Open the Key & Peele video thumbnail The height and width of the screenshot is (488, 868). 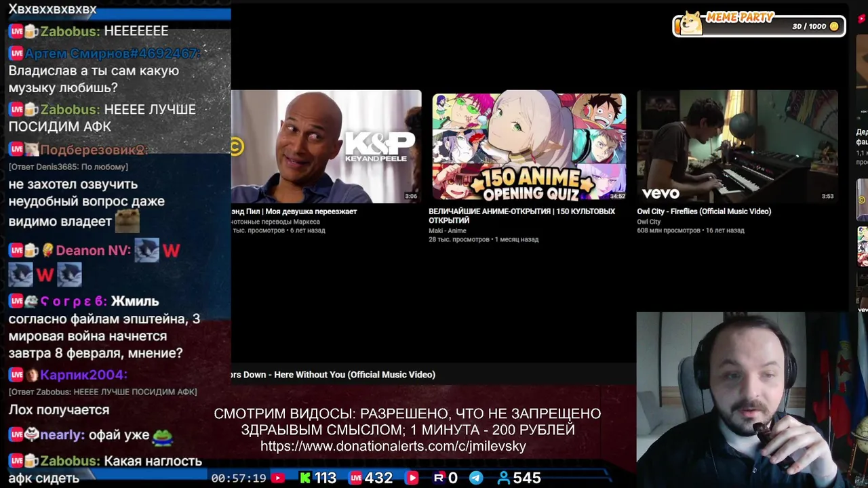click(x=326, y=146)
